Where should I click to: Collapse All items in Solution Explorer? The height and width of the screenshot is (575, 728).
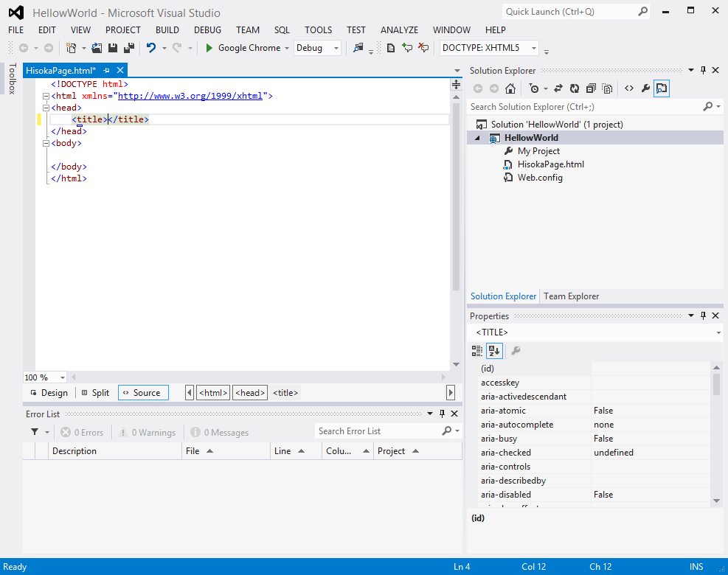[591, 88]
